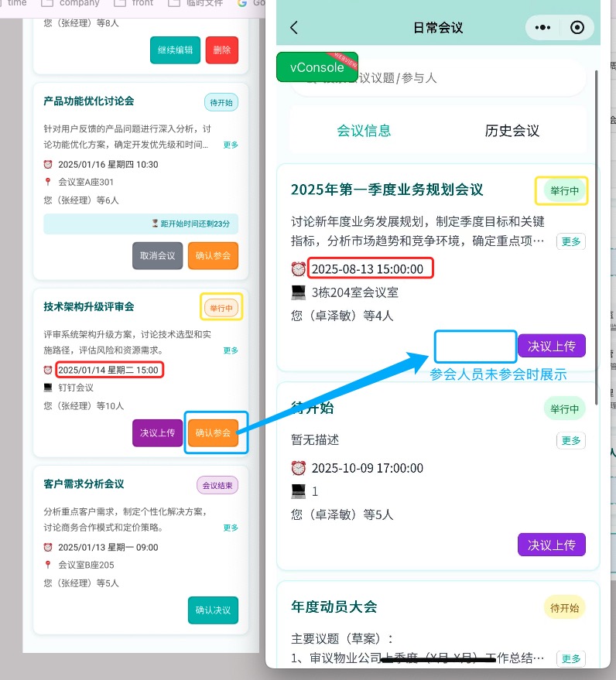The image size is (616, 680).
Task: Click the 2025-10-09 17:00:00 time text
Action: pos(368,468)
